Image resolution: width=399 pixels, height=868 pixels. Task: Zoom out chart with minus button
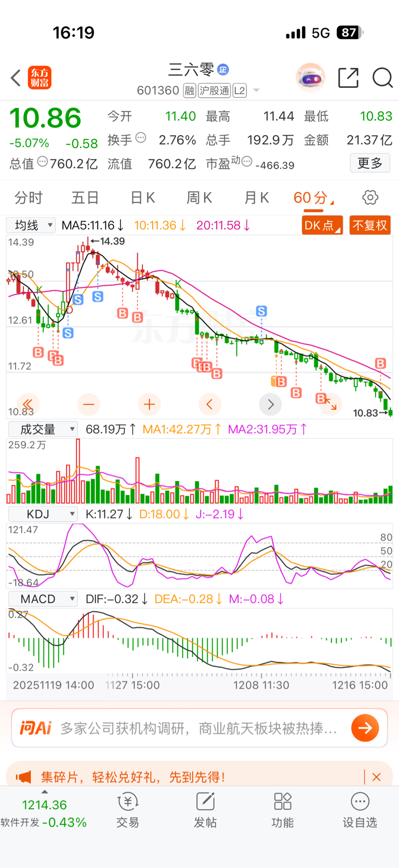tap(88, 404)
